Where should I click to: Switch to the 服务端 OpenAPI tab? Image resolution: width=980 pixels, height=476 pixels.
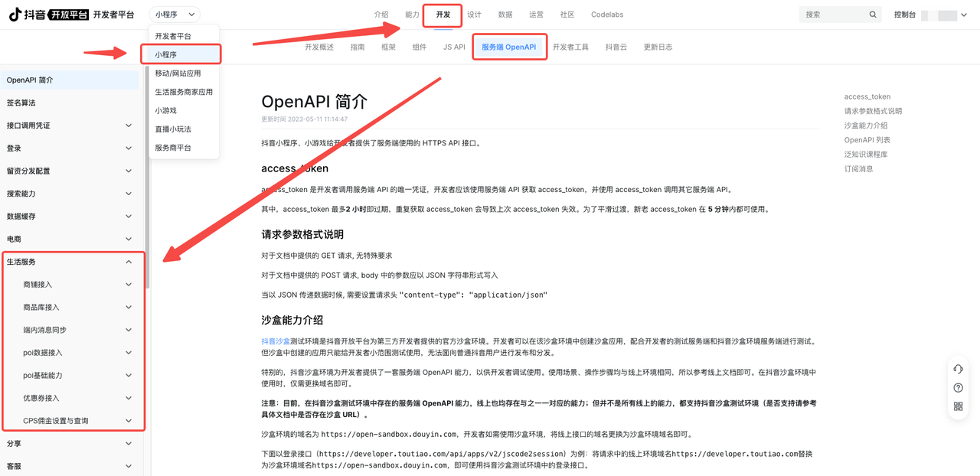[x=508, y=47]
